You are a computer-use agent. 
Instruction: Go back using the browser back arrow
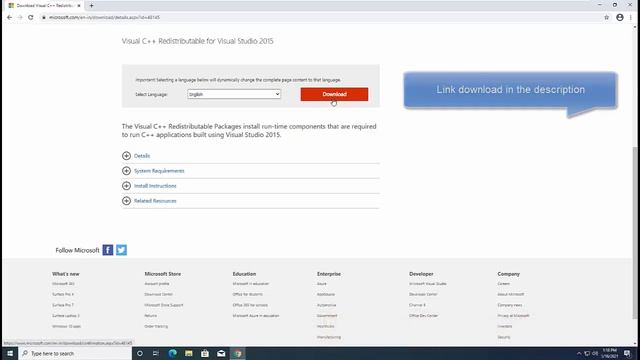(x=9, y=18)
